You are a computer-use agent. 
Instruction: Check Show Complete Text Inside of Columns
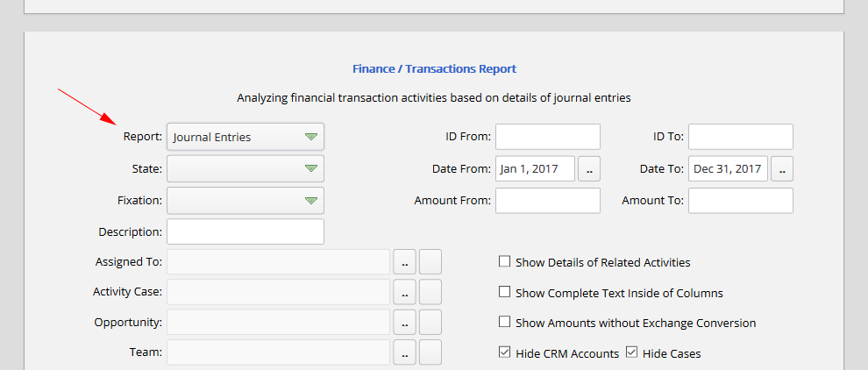[504, 292]
